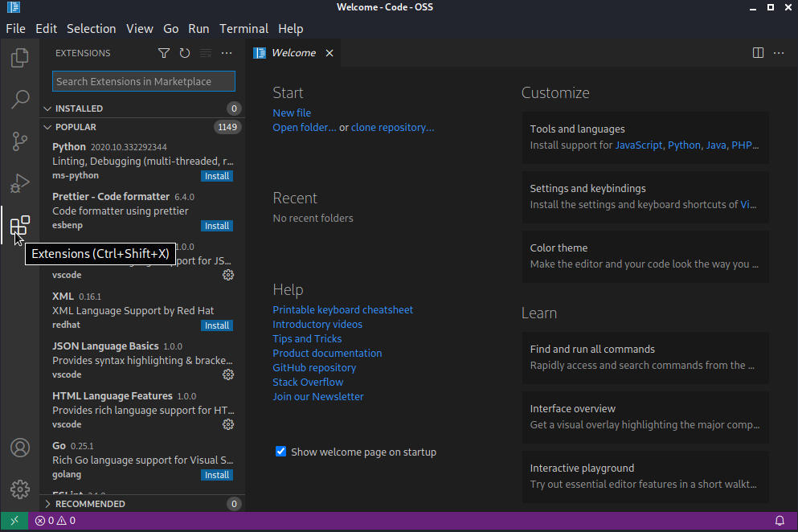Open the Search view in activity bar

(x=20, y=100)
